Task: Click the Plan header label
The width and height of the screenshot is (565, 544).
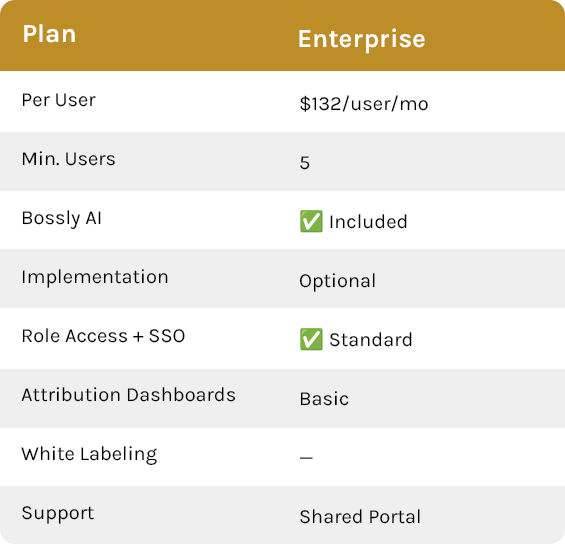Action: [49, 34]
